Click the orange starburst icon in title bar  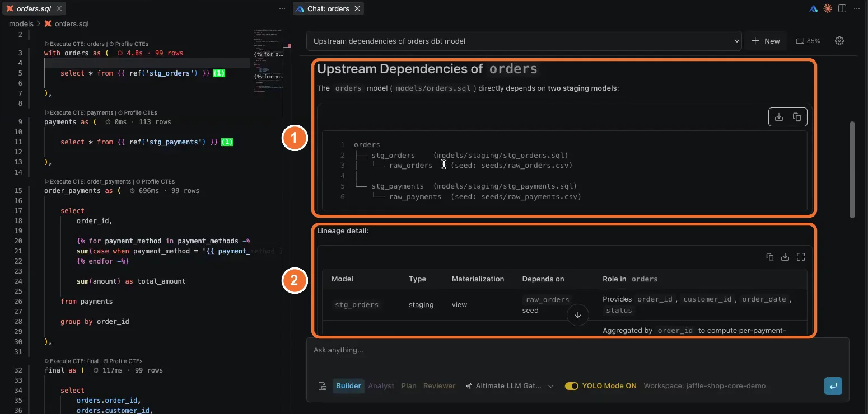pyautogui.click(x=828, y=8)
